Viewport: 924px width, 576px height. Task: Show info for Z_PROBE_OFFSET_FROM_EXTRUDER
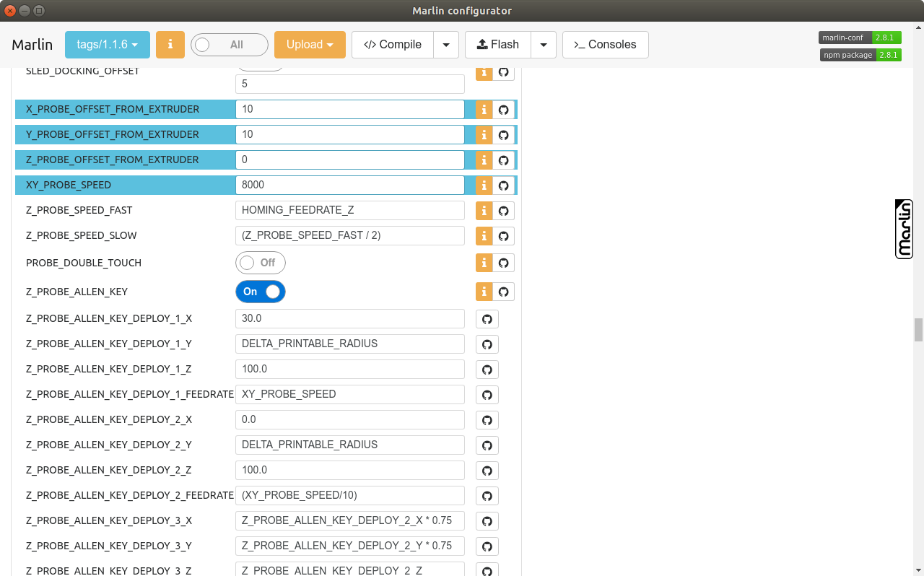pos(484,160)
